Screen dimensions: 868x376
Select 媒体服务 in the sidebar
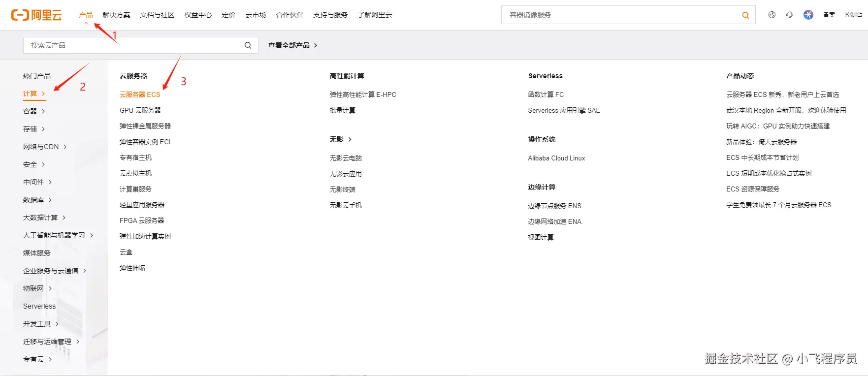click(x=37, y=253)
